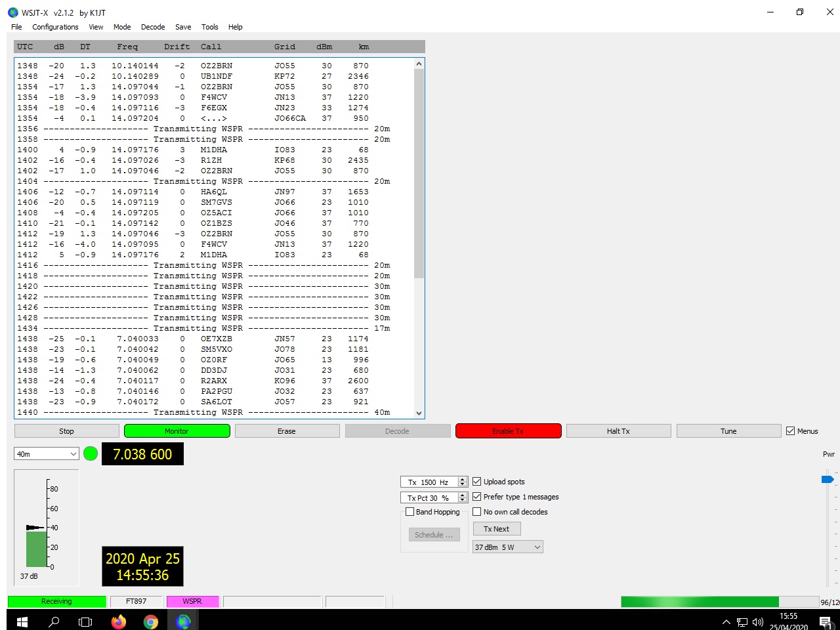The image size is (840, 630).
Task: Open the Windows Start menu
Action: click(22, 621)
